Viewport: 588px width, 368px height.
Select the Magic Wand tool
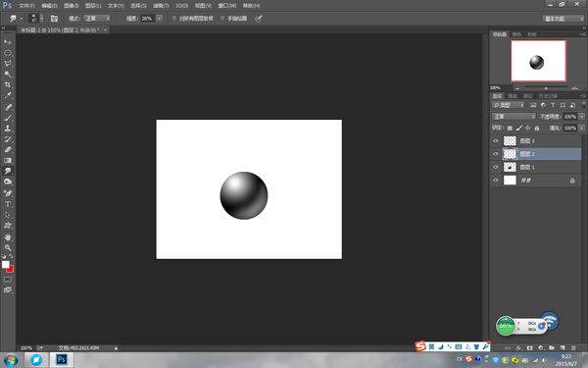click(8, 74)
